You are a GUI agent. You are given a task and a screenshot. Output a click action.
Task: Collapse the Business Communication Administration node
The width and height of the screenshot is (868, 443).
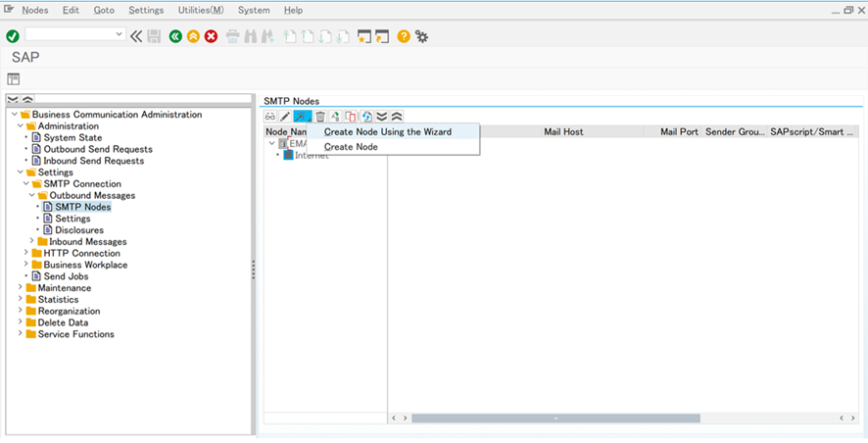pyautogui.click(x=15, y=114)
